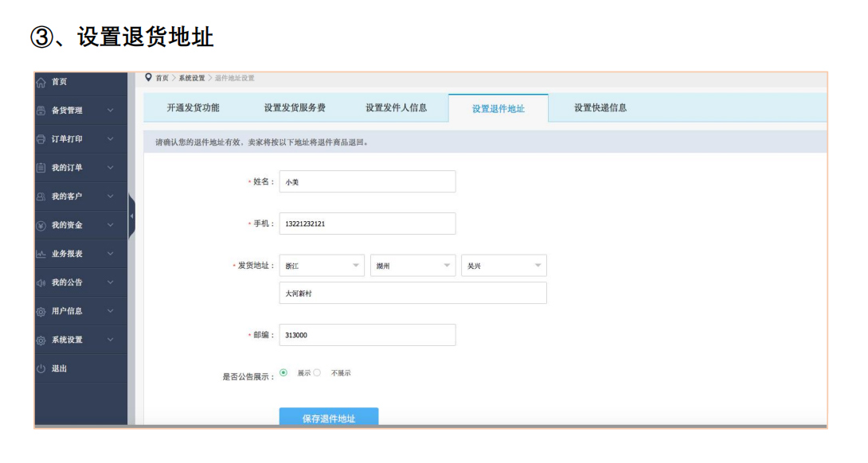Expand the 我的公告 menu chevron
Viewport: 868px width, 463px height.
(x=110, y=282)
